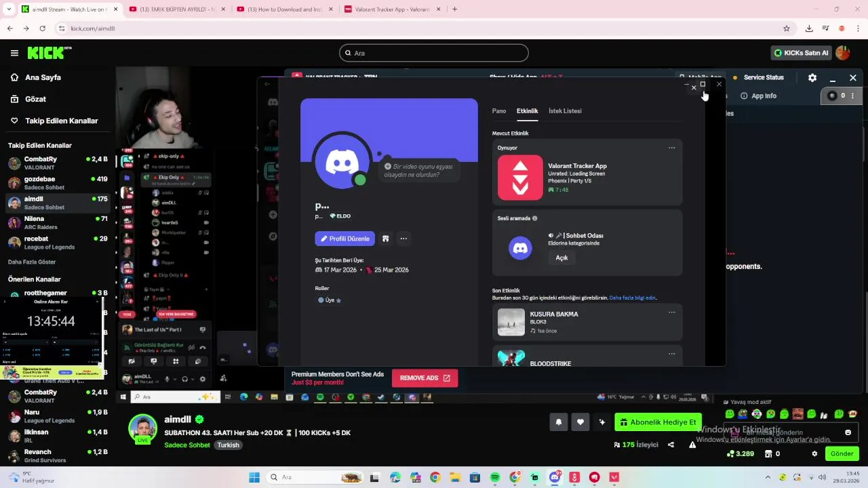Open gozdebae channel in sidebar
Viewport: 868px width, 488px height.
[58, 183]
